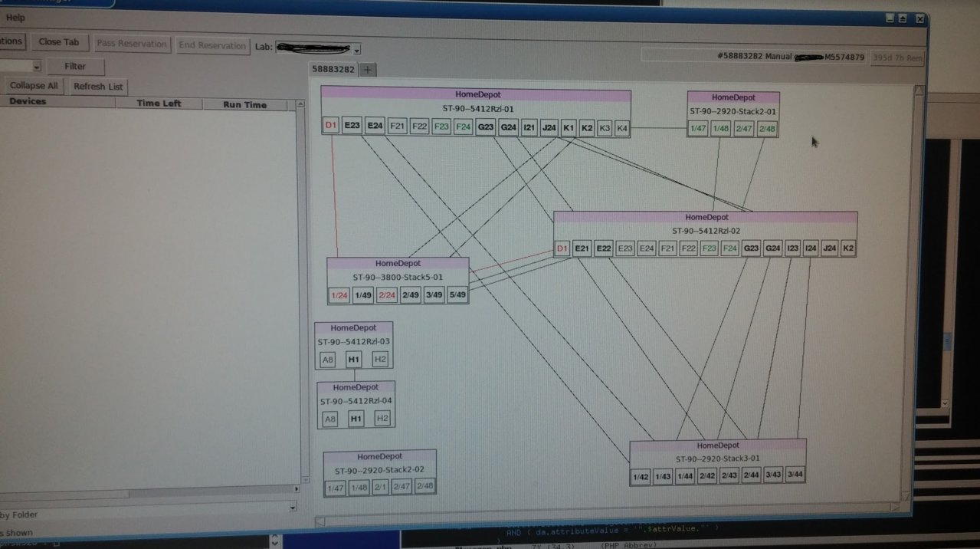Select port I21 on ST-90-5412Rzl-01
This screenshot has width=980, height=549.
529,128
